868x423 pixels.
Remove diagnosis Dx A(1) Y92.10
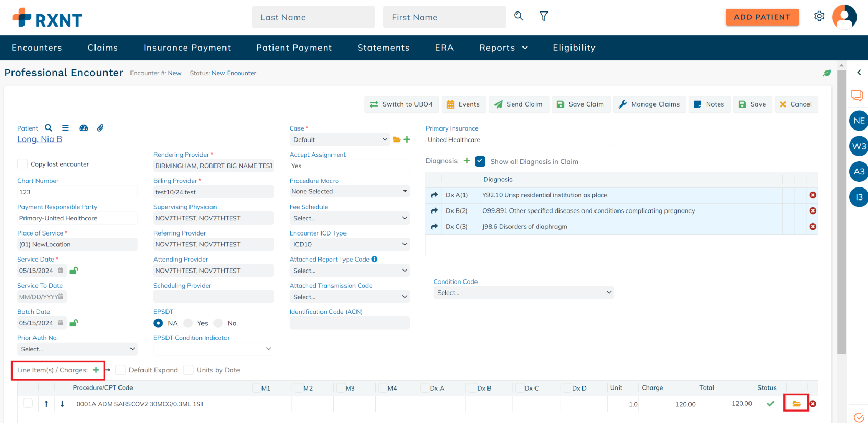pyautogui.click(x=813, y=195)
